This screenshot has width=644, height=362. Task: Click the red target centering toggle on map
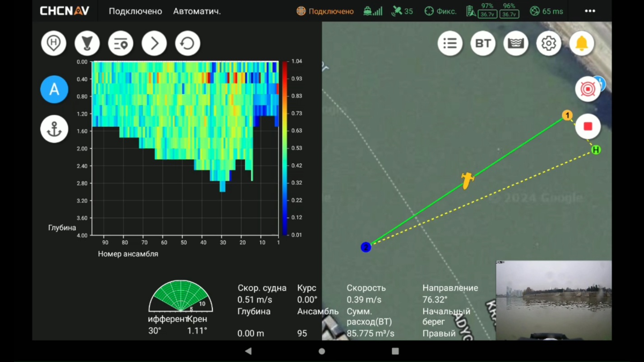point(588,89)
